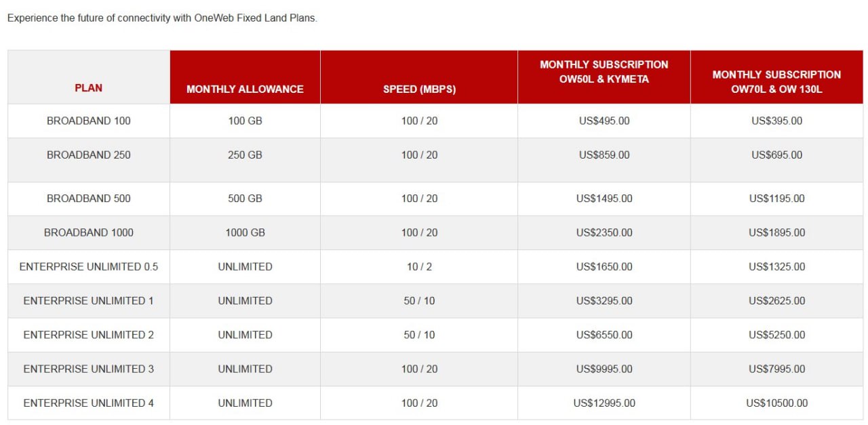Select the US$495.00 price cell
868x425 pixels.
(604, 121)
